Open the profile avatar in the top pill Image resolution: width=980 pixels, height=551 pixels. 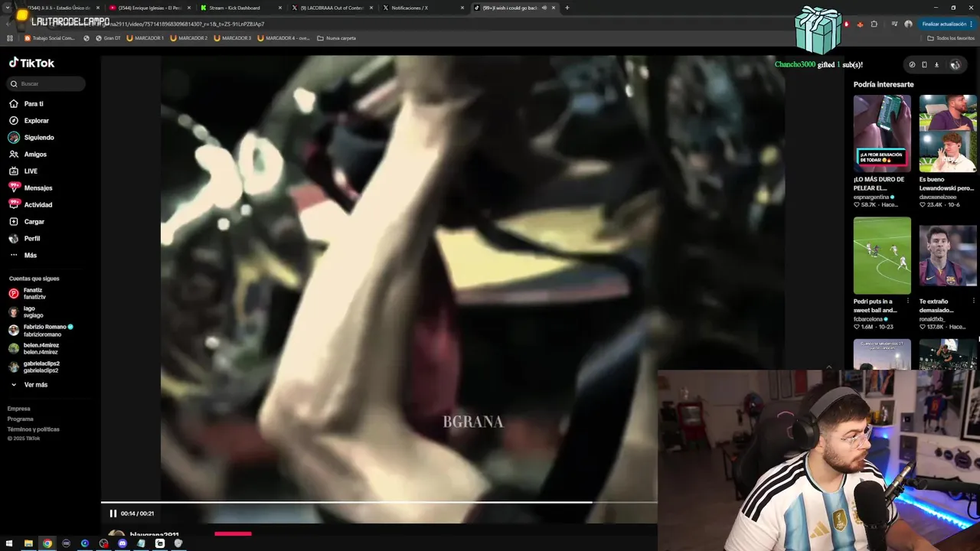(x=955, y=65)
